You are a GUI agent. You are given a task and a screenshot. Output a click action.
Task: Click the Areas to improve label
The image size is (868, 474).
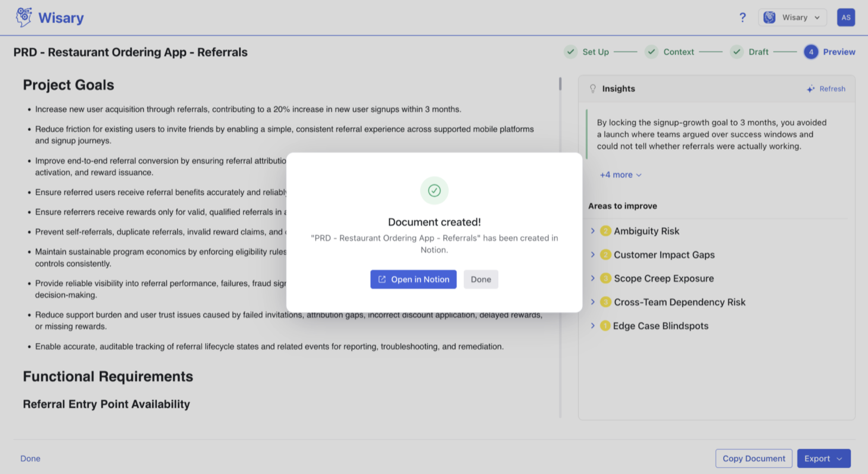point(622,206)
